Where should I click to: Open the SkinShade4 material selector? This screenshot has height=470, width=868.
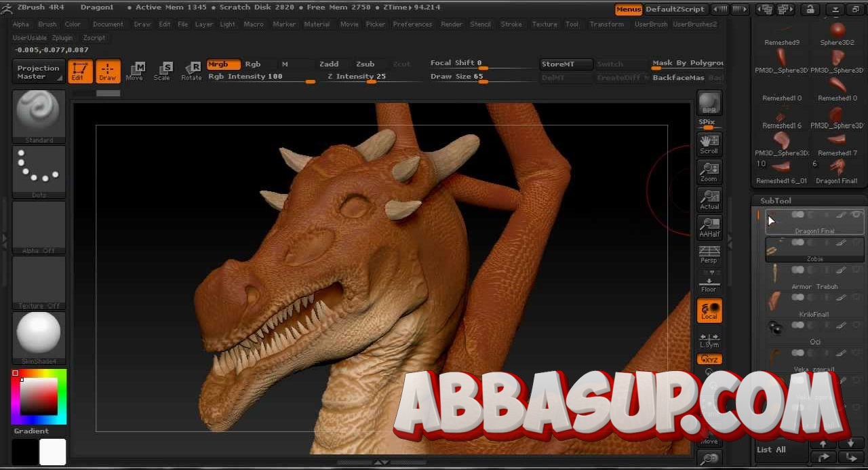point(39,338)
